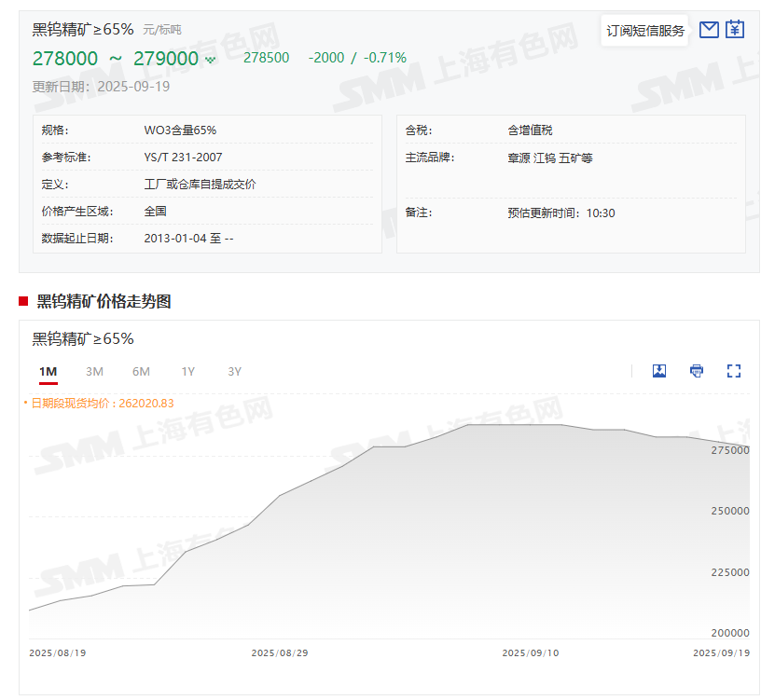Click the 订阅短信服务 button
This screenshot has width=761, height=700.
coord(645,31)
